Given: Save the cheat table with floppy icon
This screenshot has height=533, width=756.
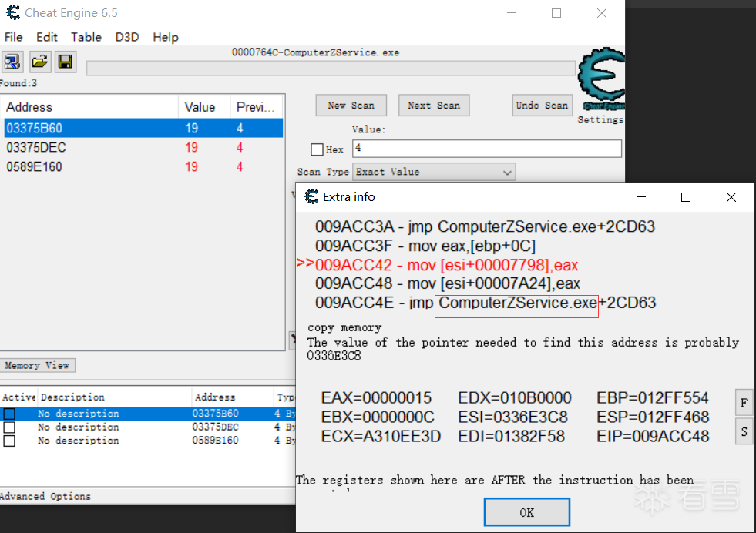Looking at the screenshot, I should point(65,62).
